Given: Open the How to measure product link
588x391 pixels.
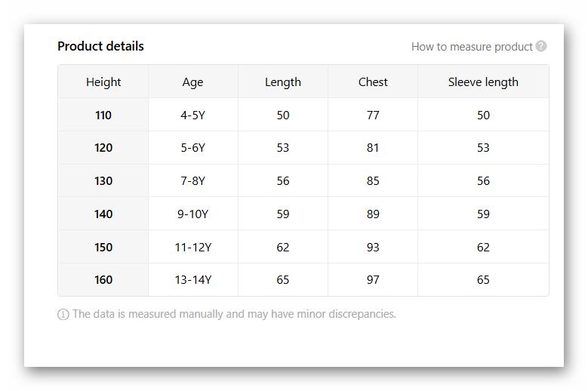Looking at the screenshot, I should pos(472,47).
